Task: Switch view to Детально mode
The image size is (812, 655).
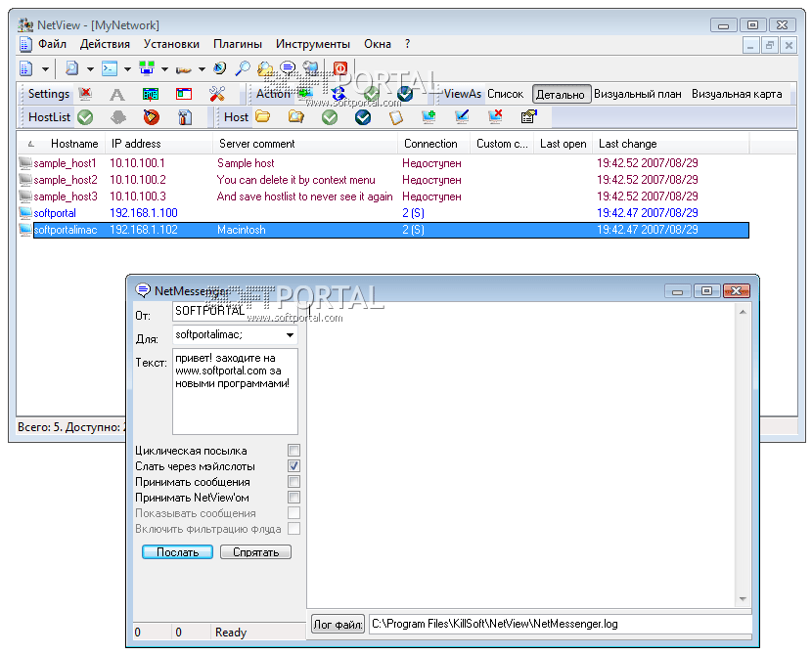Action: tap(561, 94)
